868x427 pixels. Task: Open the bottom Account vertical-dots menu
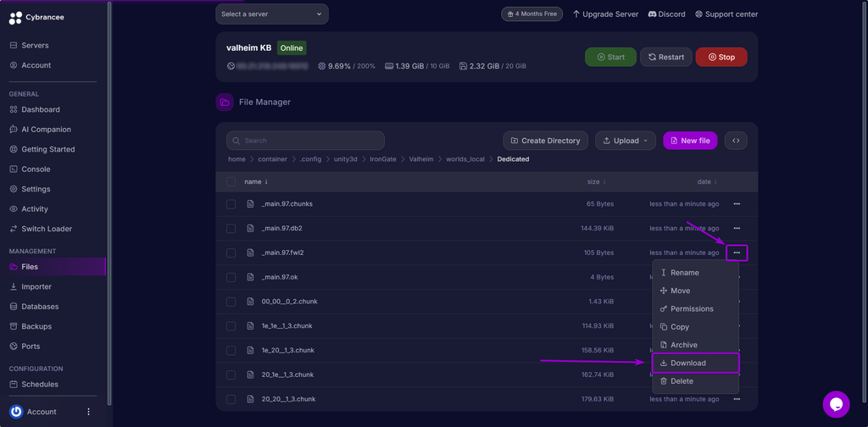coord(88,412)
